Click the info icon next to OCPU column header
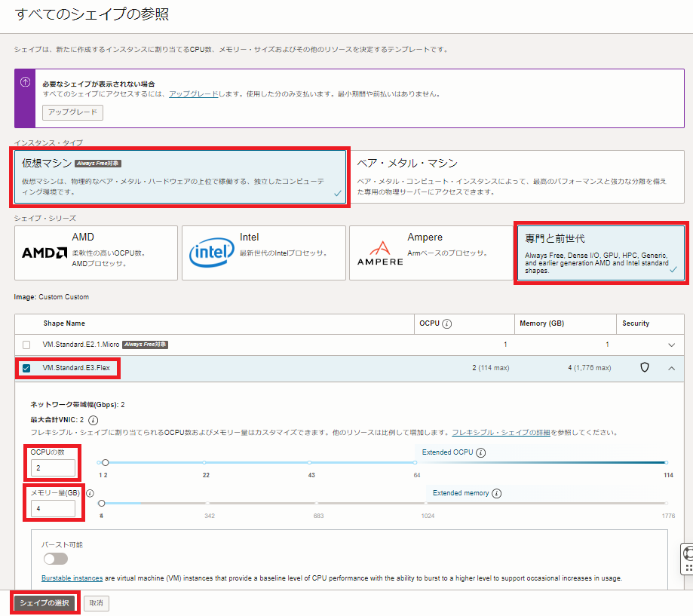The height and width of the screenshot is (616, 693). [x=447, y=323]
